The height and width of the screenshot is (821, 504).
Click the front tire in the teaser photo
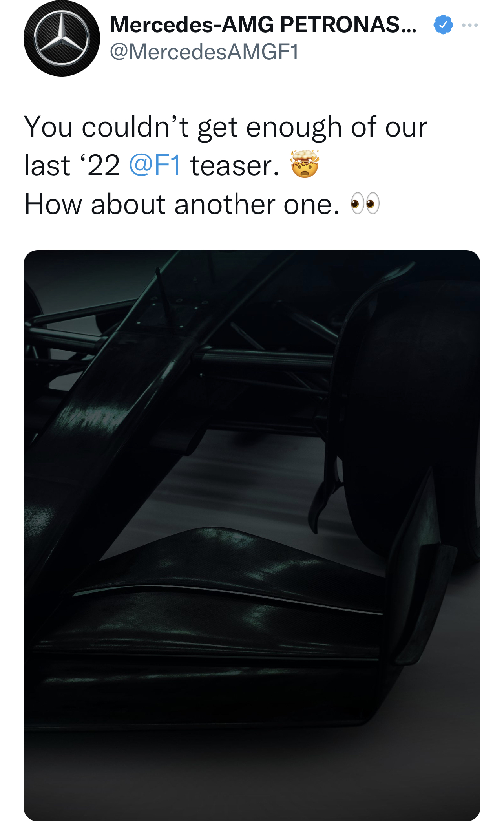pos(412,412)
